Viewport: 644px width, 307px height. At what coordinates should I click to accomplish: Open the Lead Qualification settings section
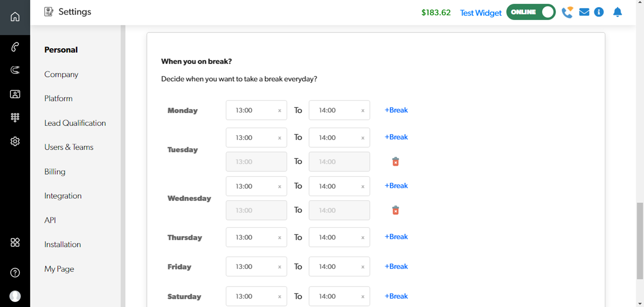[75, 123]
